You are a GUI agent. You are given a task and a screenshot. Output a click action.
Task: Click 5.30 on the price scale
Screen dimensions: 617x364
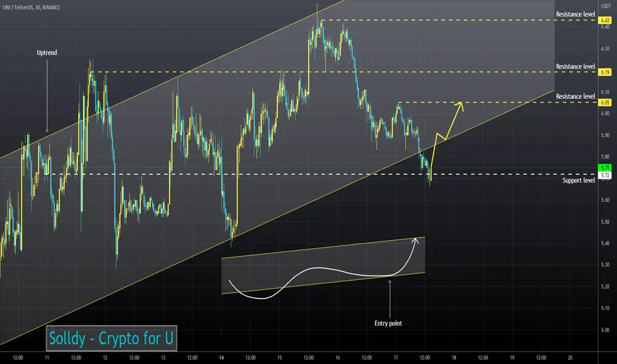(605, 265)
